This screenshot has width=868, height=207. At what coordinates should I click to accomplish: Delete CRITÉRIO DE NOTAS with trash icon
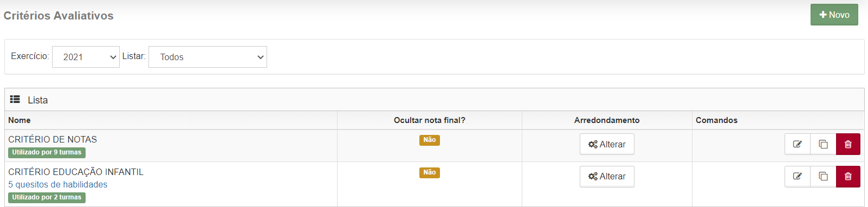pyautogui.click(x=848, y=144)
